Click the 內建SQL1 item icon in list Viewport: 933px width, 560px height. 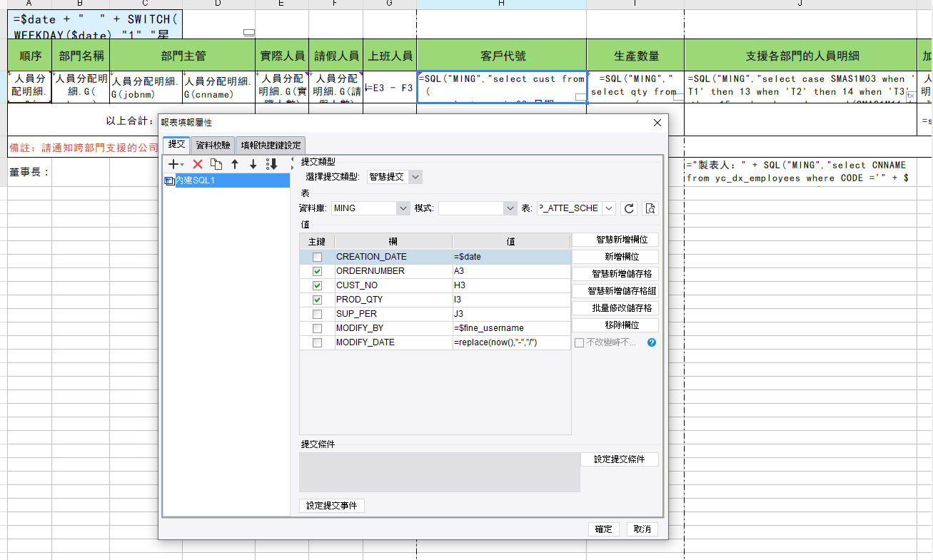point(169,180)
